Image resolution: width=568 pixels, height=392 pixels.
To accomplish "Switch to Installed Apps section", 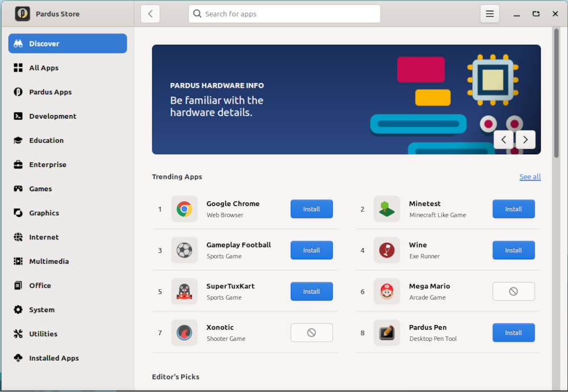I will coord(54,358).
